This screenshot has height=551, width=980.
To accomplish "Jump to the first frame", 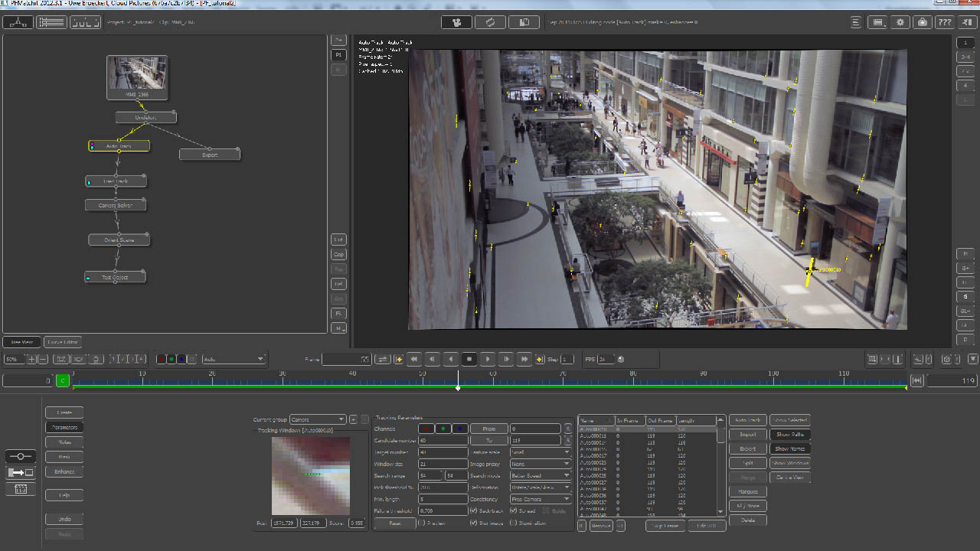I will 414,359.
